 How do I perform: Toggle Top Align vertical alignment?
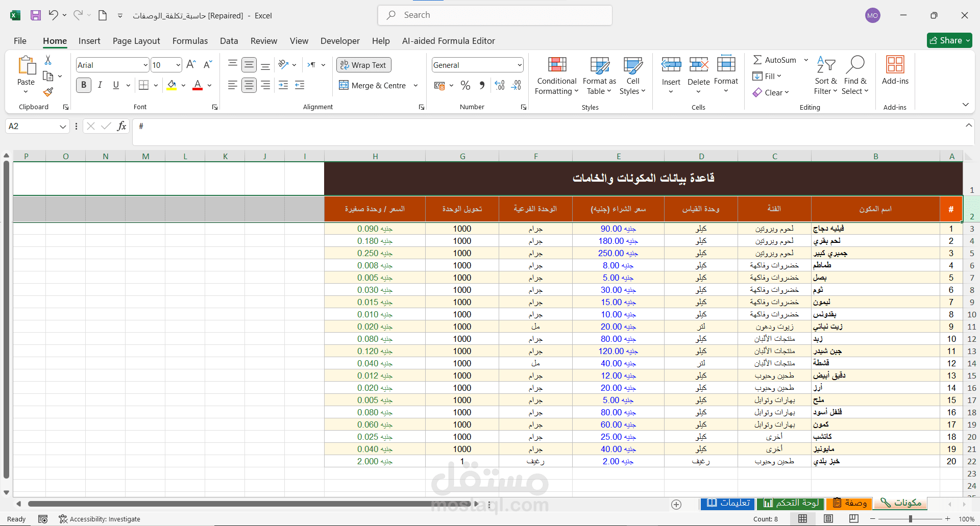[x=233, y=64]
